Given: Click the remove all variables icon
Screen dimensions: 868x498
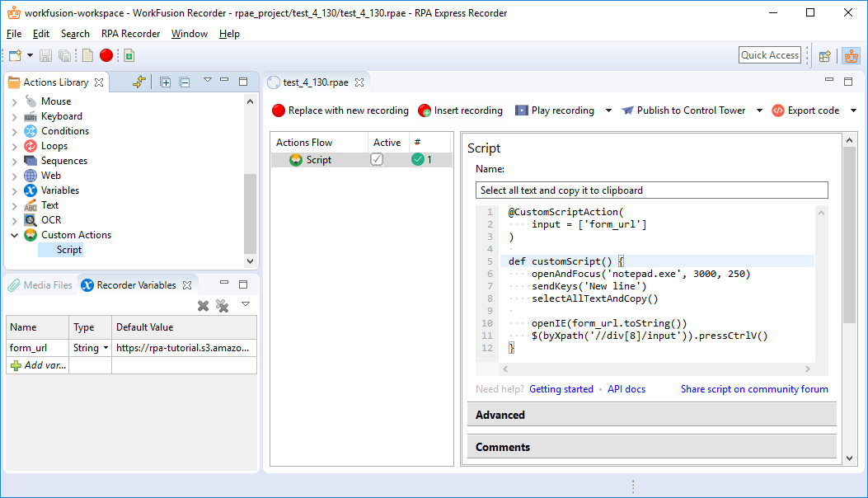Looking at the screenshot, I should (223, 306).
